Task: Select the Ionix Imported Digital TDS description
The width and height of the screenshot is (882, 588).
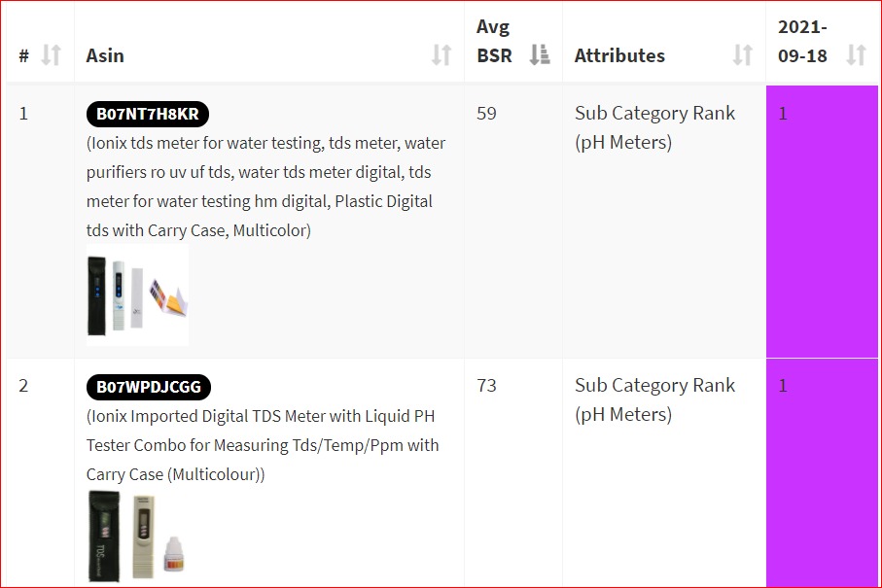Action: (263, 445)
